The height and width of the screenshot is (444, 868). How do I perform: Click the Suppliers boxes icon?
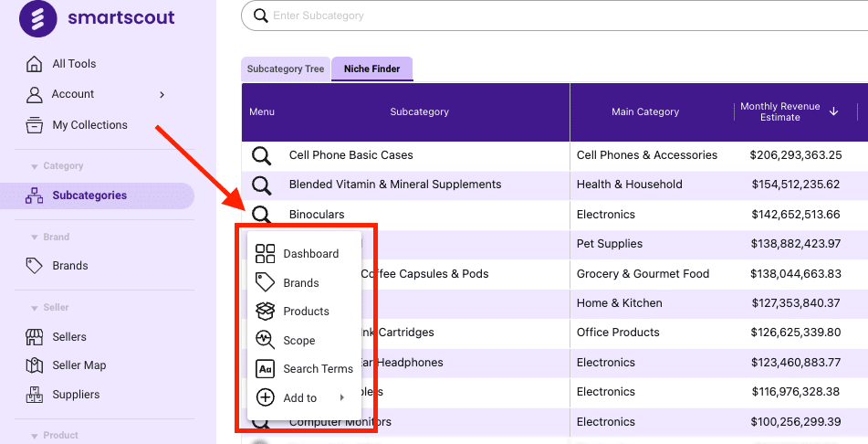pos(35,395)
